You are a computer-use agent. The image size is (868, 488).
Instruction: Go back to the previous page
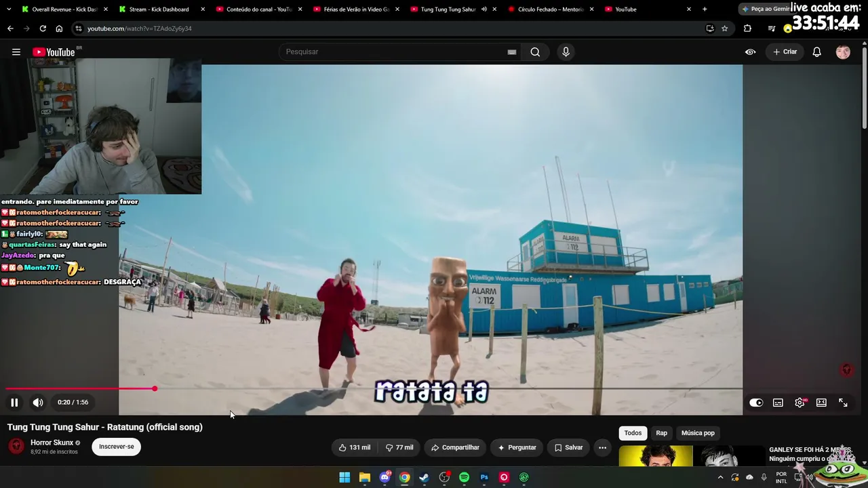(x=10, y=28)
